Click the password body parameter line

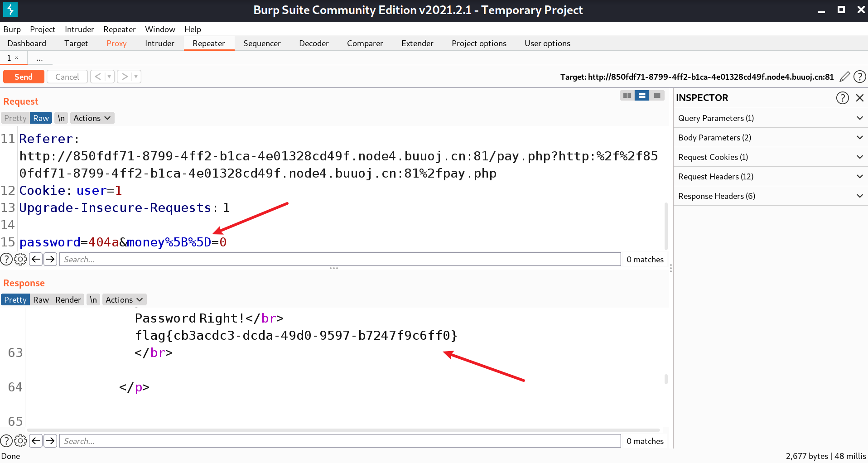click(123, 242)
